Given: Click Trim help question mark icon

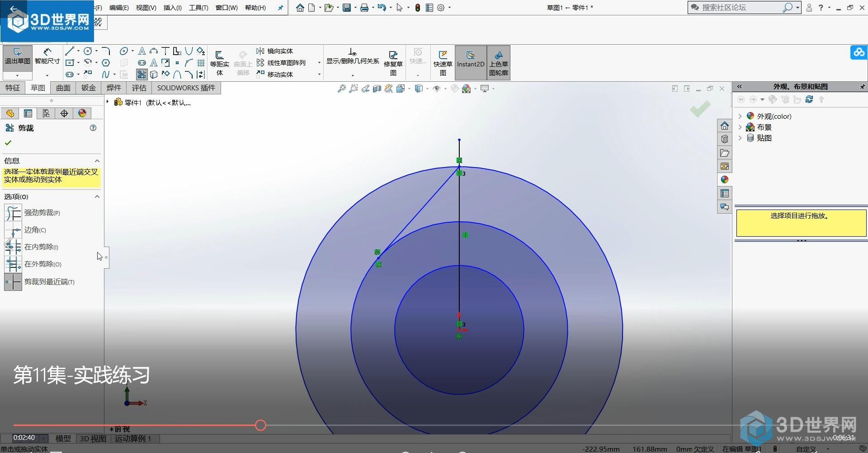Looking at the screenshot, I should (x=93, y=128).
